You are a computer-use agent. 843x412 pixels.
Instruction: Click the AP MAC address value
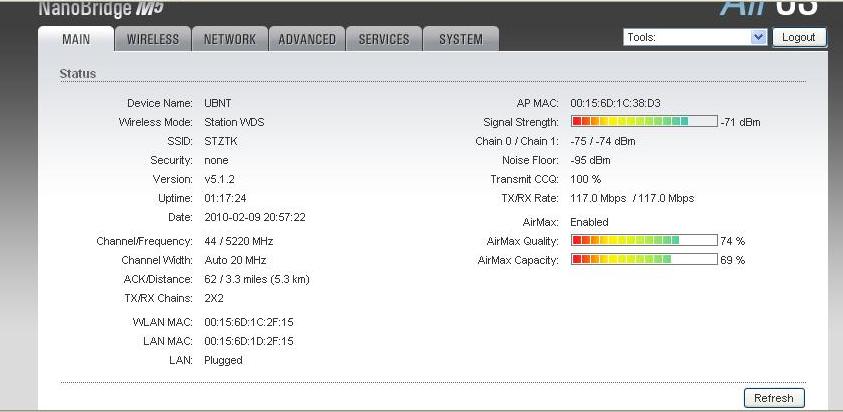click(x=615, y=103)
